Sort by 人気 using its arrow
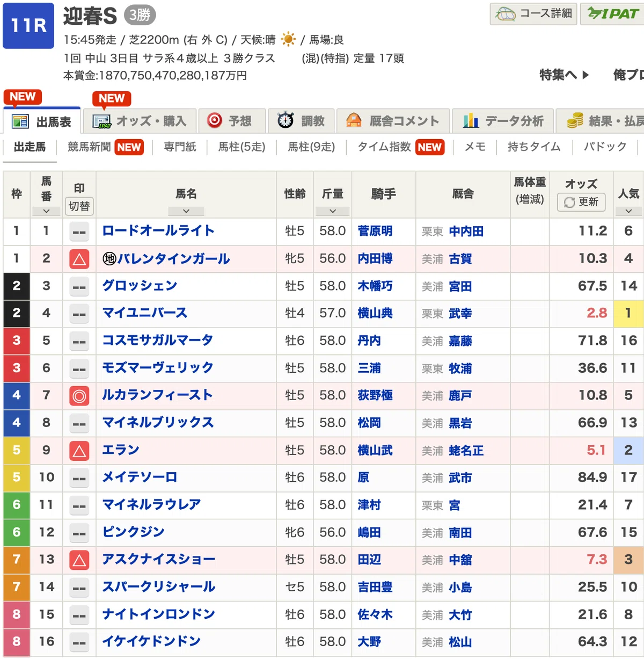The height and width of the screenshot is (659, 644). (x=628, y=211)
